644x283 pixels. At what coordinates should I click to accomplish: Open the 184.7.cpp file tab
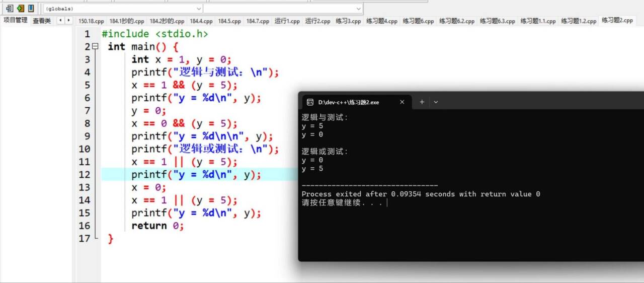[258, 21]
